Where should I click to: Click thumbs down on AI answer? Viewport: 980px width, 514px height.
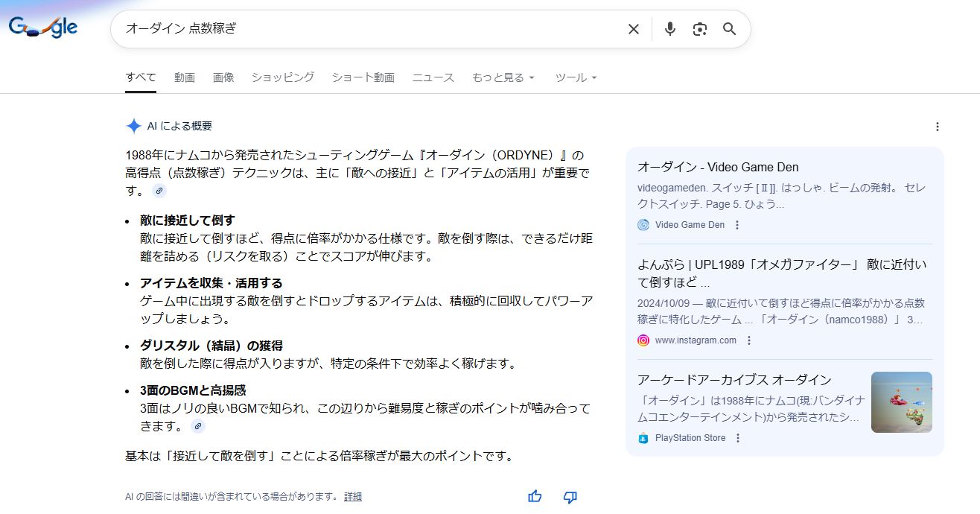tap(570, 496)
